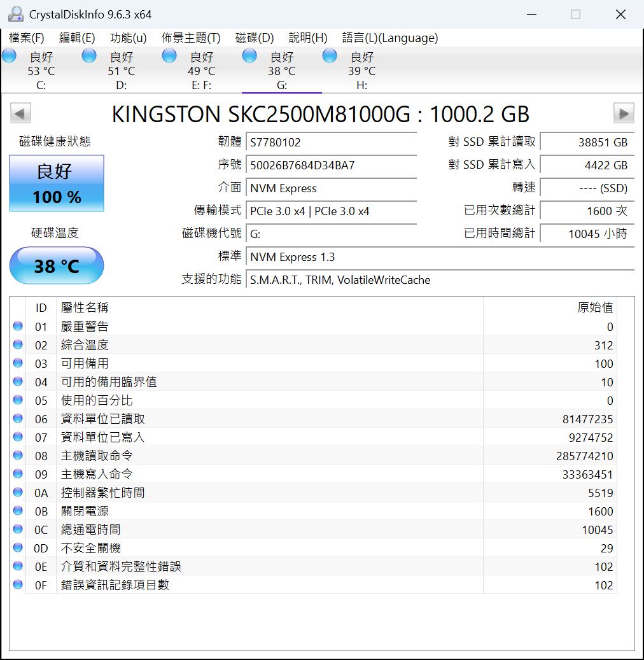Viewport: 644px width, 660px height.
Task: Open the 佈景主題(T) menu
Action: click(x=191, y=38)
